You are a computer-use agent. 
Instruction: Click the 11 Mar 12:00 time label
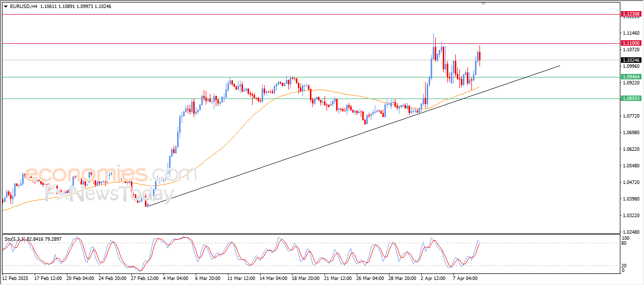coord(242,278)
